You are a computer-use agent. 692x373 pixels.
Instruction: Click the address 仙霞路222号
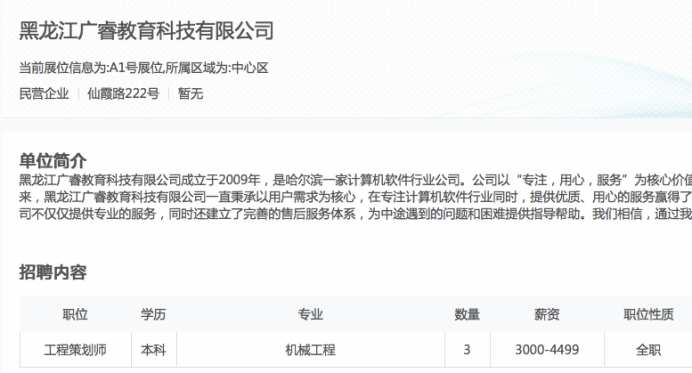[123, 94]
